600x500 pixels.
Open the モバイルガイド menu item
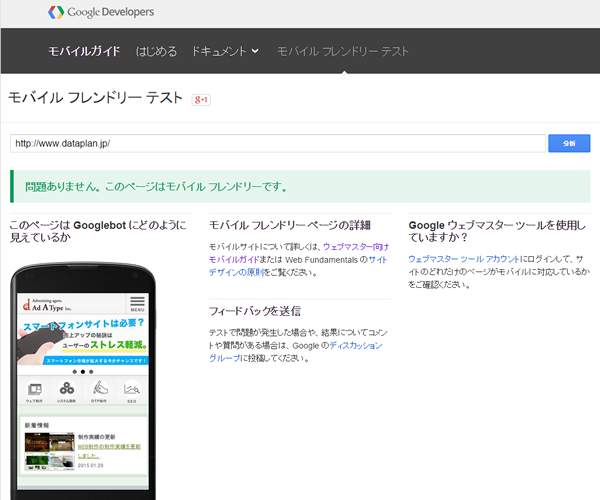point(84,51)
